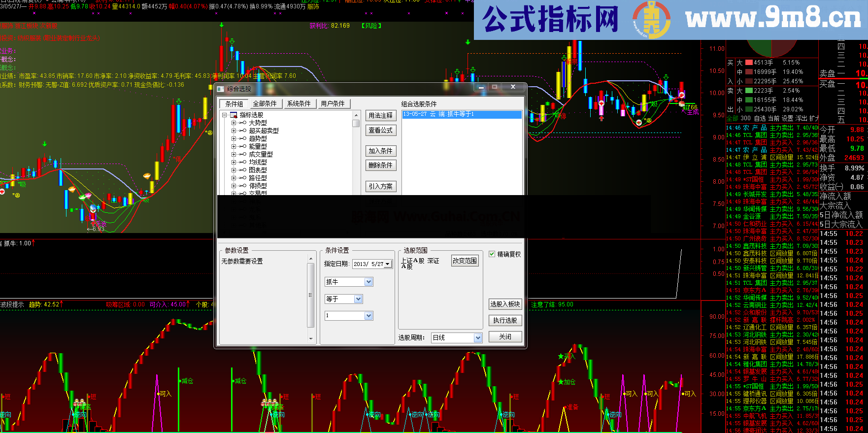The height and width of the screenshot is (433, 868).
Task: Open the 等于 comparison operator dropdown
Action: click(x=358, y=299)
